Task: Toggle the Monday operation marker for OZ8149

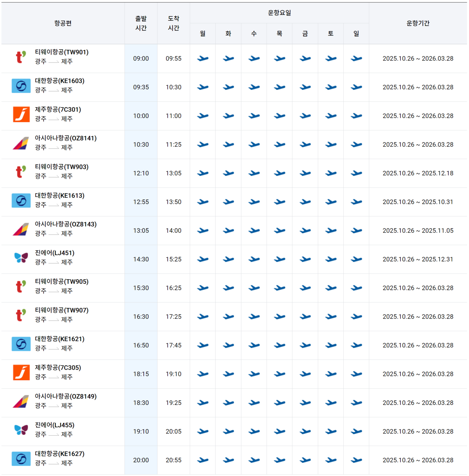Action: 203,403
